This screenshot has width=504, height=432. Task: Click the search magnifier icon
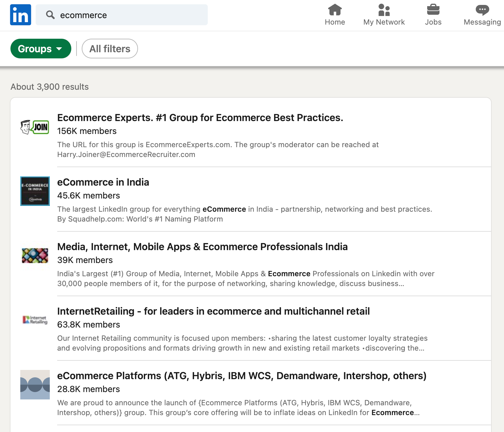50,14
